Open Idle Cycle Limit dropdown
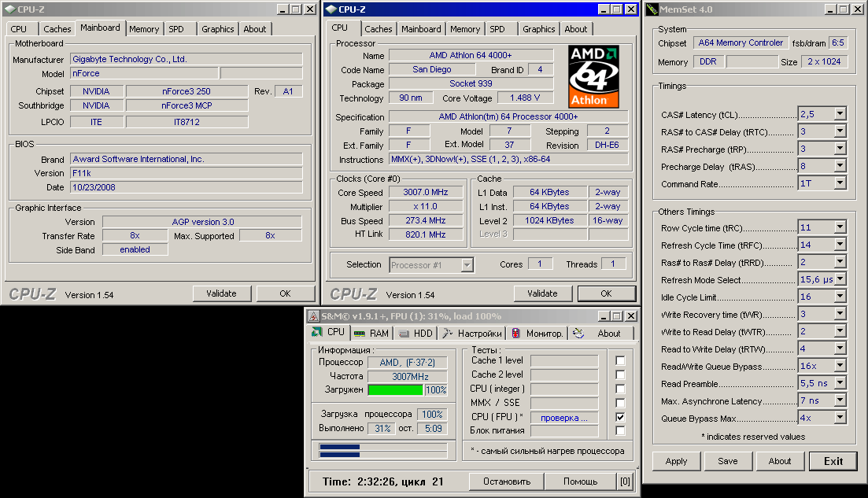 pos(840,297)
